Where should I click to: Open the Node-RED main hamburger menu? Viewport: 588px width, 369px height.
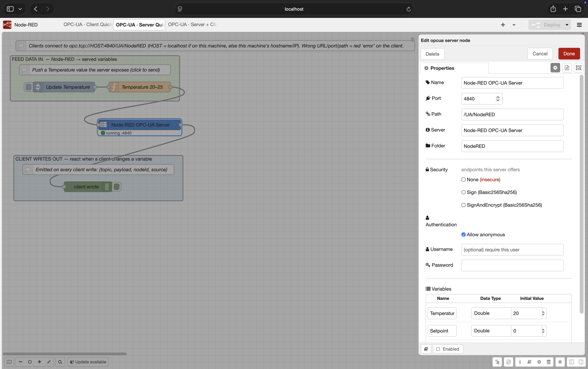coord(579,25)
